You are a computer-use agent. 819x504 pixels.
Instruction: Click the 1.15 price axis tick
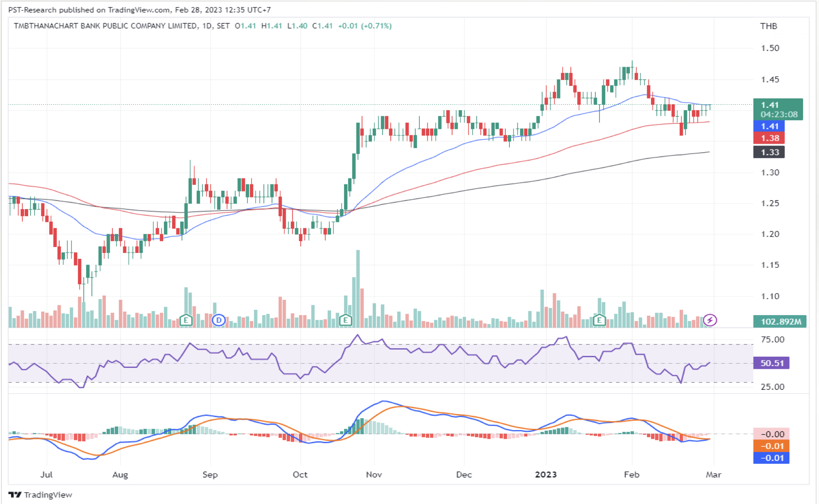tap(770, 265)
